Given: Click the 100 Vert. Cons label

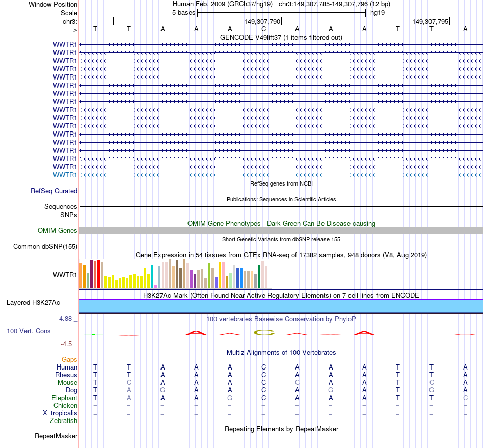Looking at the screenshot, I should [29, 331].
